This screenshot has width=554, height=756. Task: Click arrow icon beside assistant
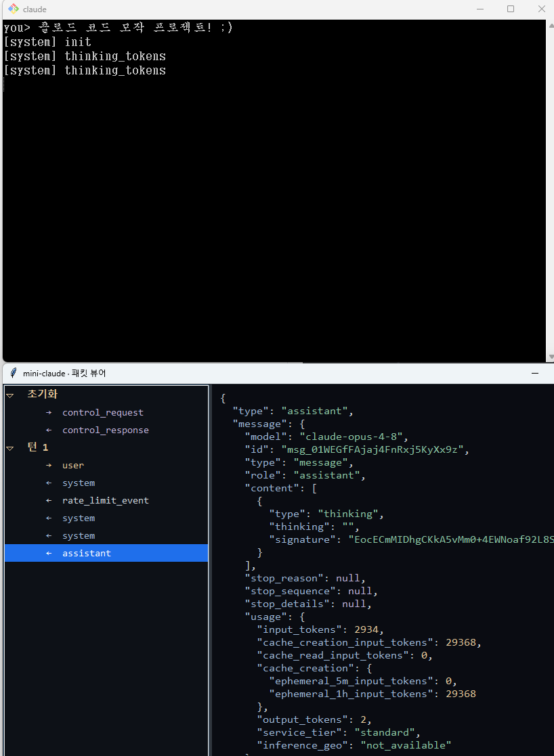click(48, 554)
